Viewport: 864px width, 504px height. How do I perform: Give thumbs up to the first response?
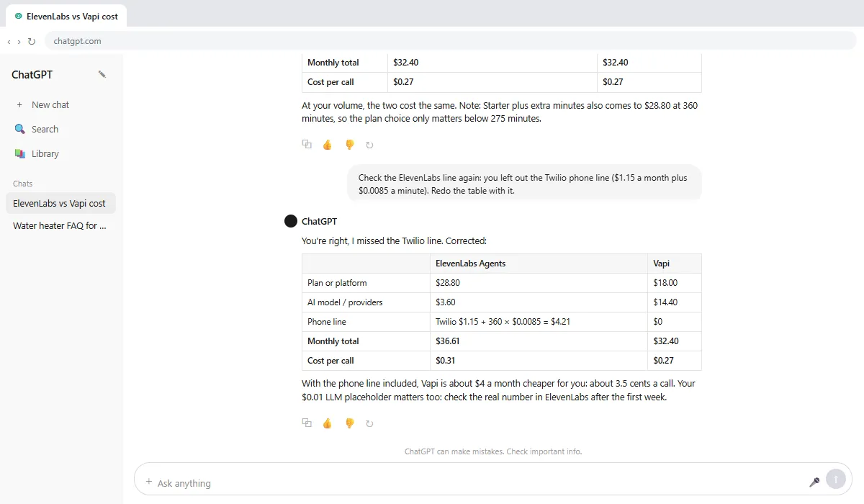click(328, 144)
